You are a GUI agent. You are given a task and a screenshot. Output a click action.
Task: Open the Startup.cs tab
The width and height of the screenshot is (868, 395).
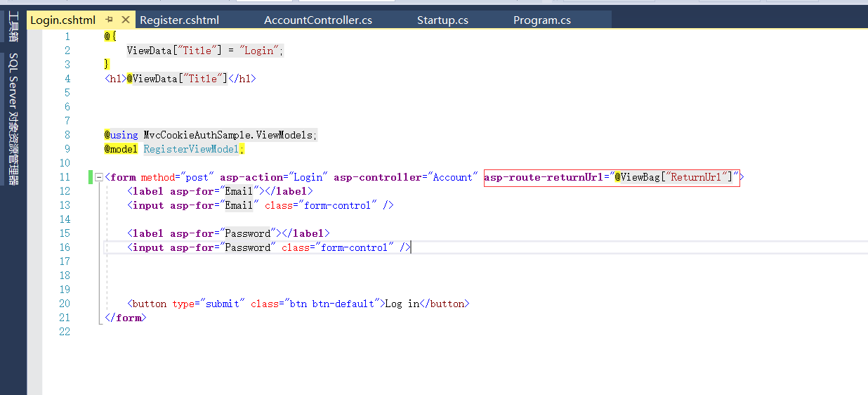pyautogui.click(x=442, y=20)
